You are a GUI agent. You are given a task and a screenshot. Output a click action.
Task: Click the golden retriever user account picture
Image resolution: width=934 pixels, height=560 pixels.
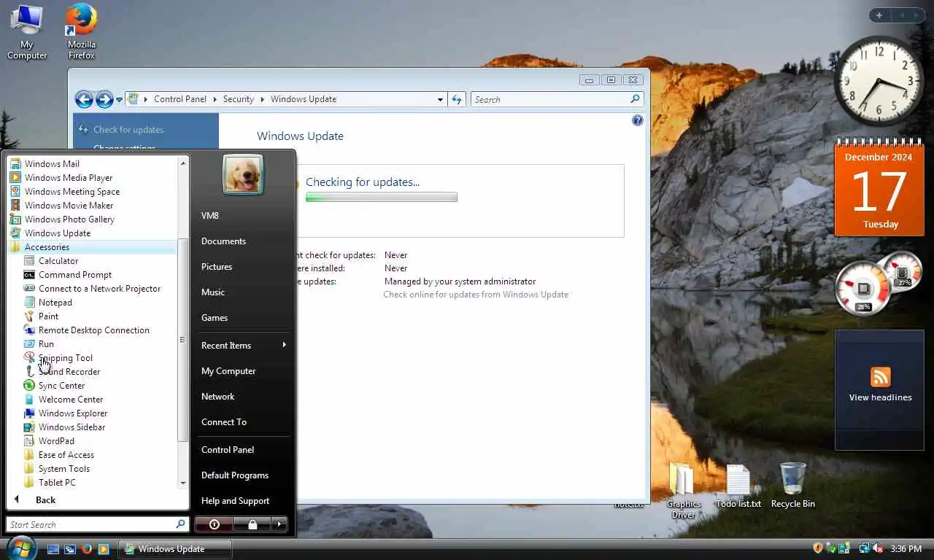[x=243, y=174]
